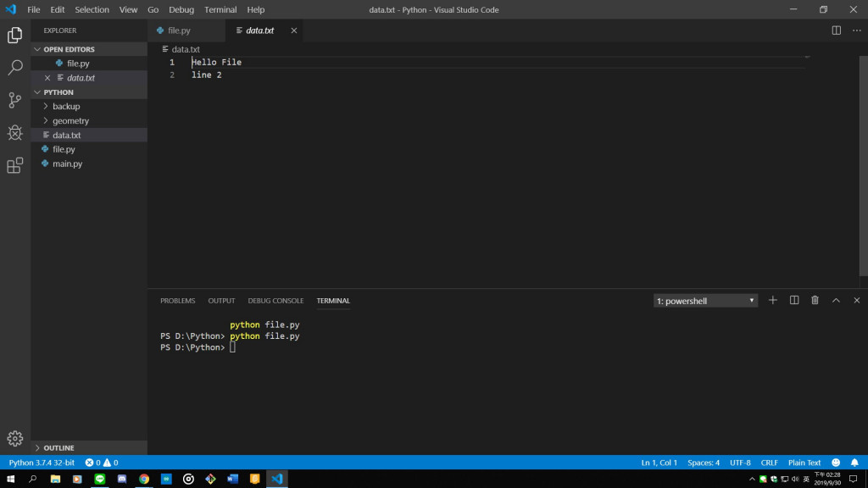Open the Go menu

[153, 9]
